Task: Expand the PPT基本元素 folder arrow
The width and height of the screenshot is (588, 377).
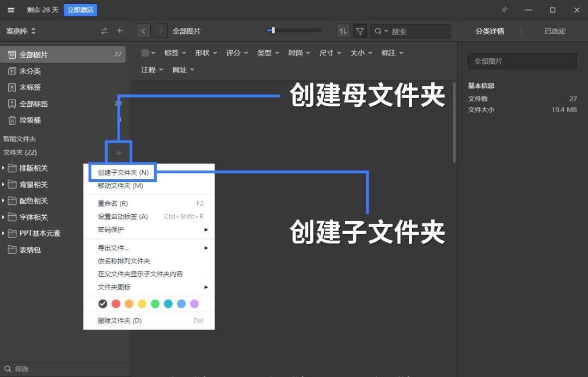Action: 3,233
